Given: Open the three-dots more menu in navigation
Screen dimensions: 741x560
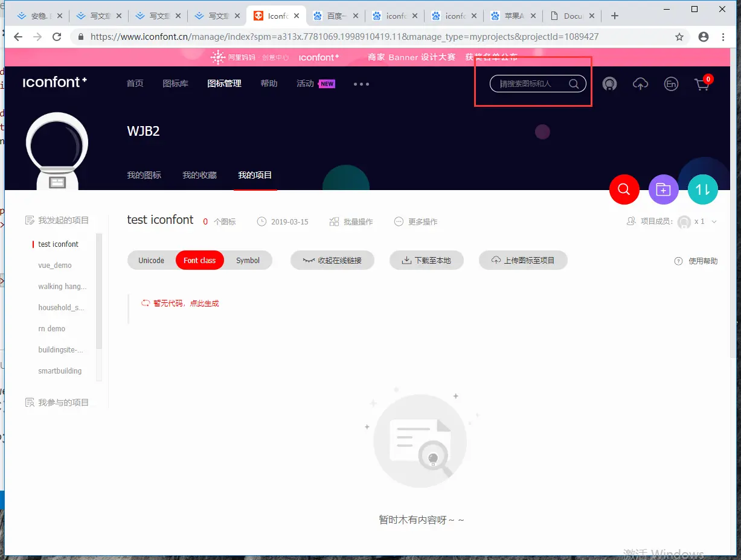Looking at the screenshot, I should coord(361,84).
